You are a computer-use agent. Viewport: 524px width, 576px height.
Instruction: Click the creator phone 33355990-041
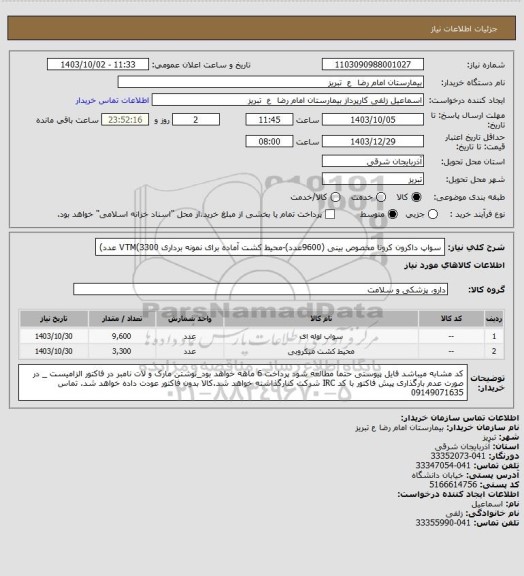(x=443, y=522)
